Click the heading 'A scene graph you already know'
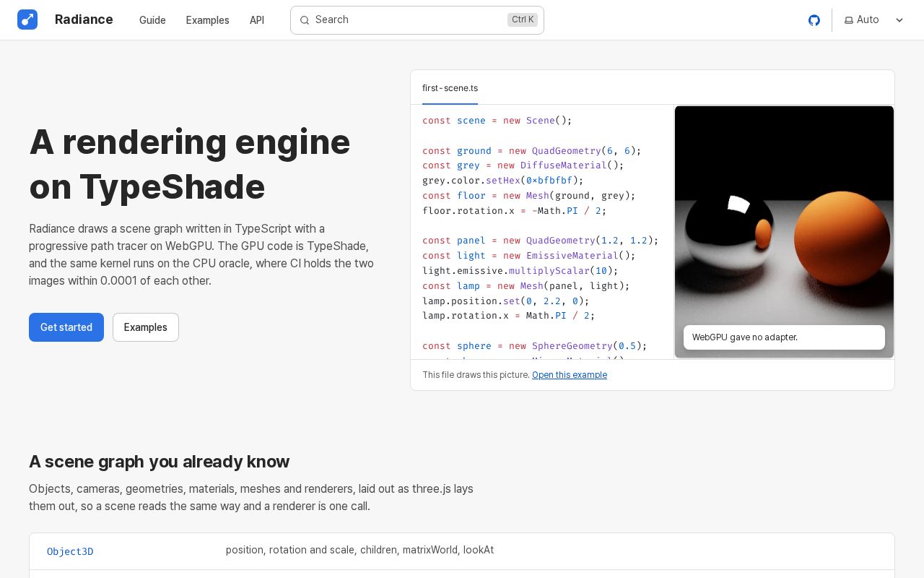The image size is (924, 578). click(x=160, y=462)
